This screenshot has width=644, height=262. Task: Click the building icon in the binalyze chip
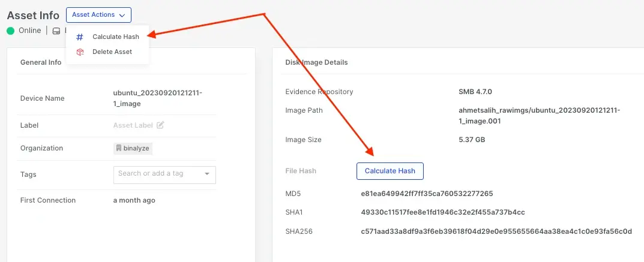[119, 148]
